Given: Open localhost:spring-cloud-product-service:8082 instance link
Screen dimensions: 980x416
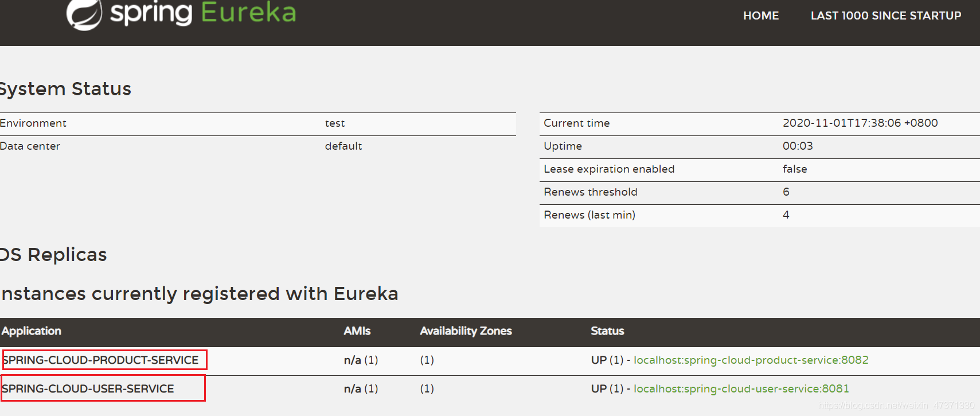Looking at the screenshot, I should pyautogui.click(x=751, y=360).
